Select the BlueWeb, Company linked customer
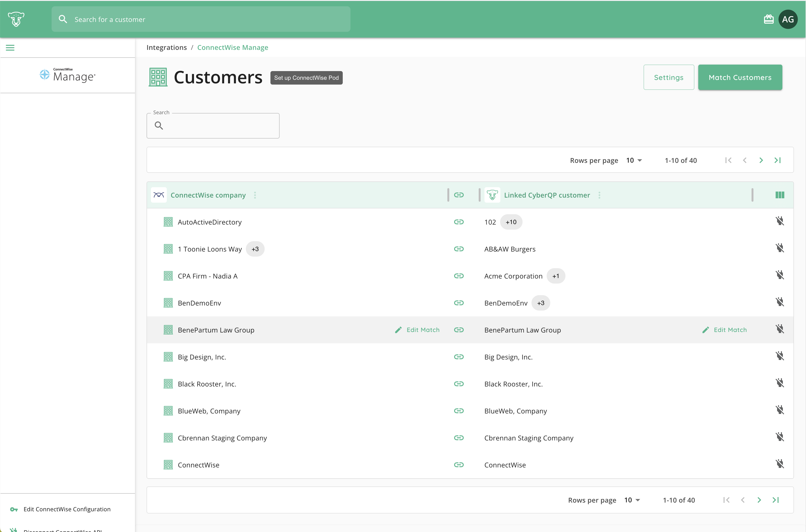 (x=516, y=411)
